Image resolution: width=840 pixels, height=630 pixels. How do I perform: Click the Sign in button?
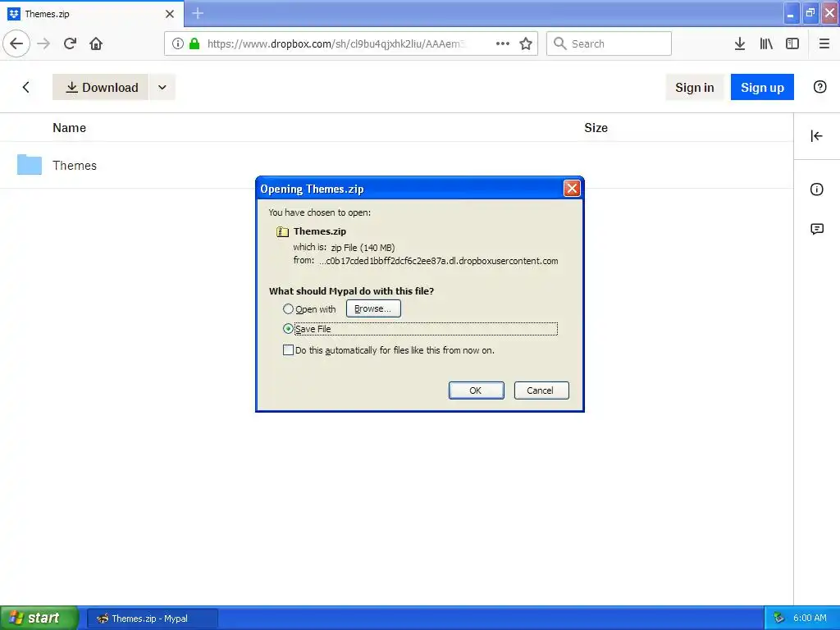pyautogui.click(x=694, y=87)
